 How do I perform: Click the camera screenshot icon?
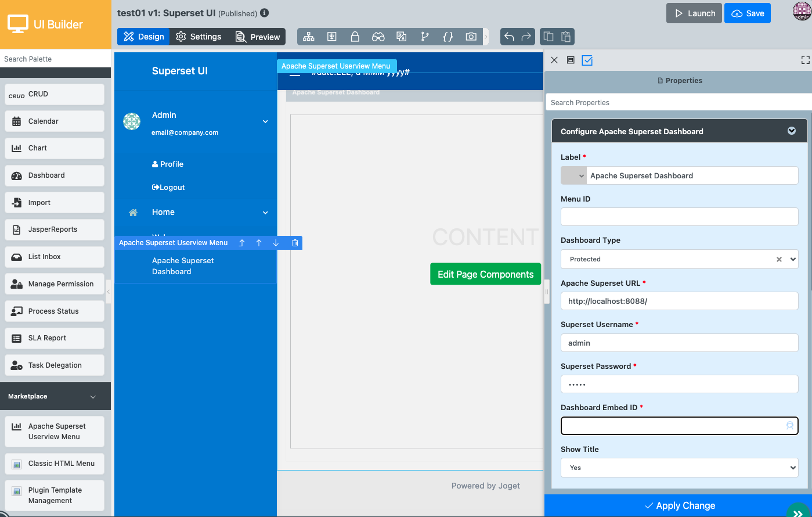pos(471,37)
